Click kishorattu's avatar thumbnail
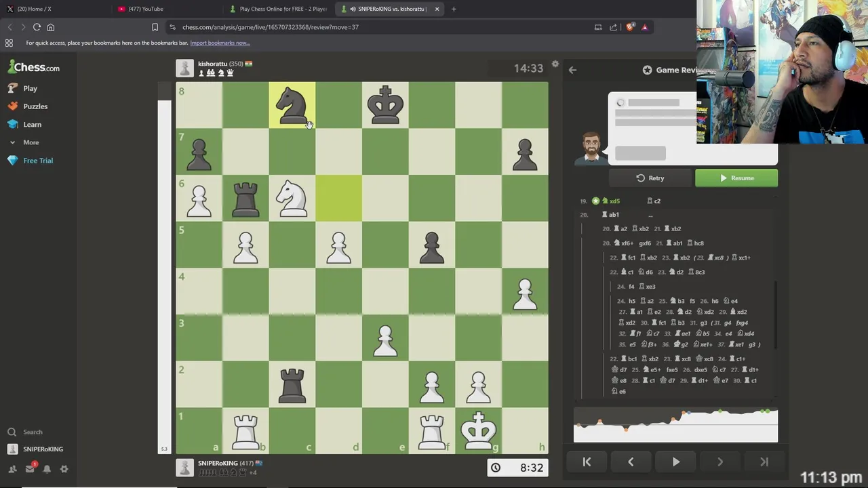Screen dimensions: 868x488 [x=184, y=68]
